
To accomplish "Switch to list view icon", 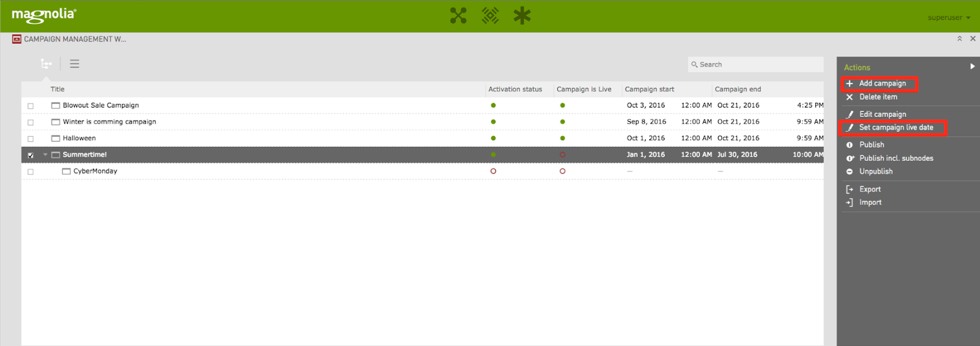I will pyautogui.click(x=74, y=64).
